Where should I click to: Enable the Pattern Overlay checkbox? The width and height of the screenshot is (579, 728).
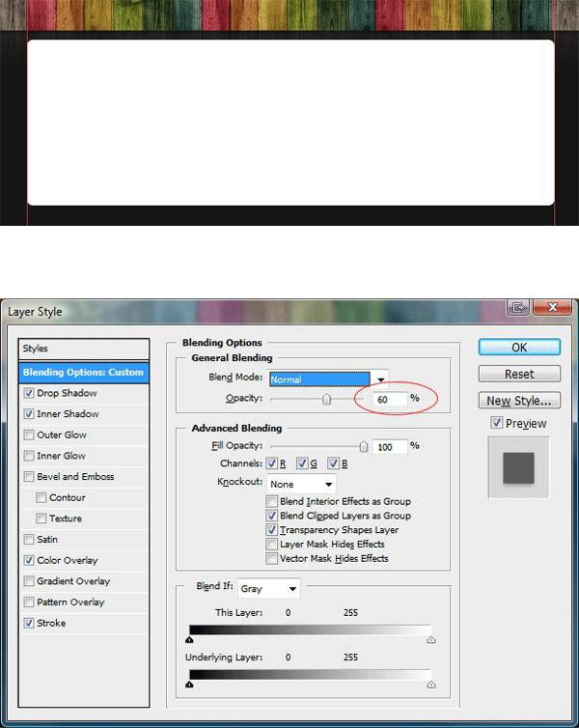[29, 602]
